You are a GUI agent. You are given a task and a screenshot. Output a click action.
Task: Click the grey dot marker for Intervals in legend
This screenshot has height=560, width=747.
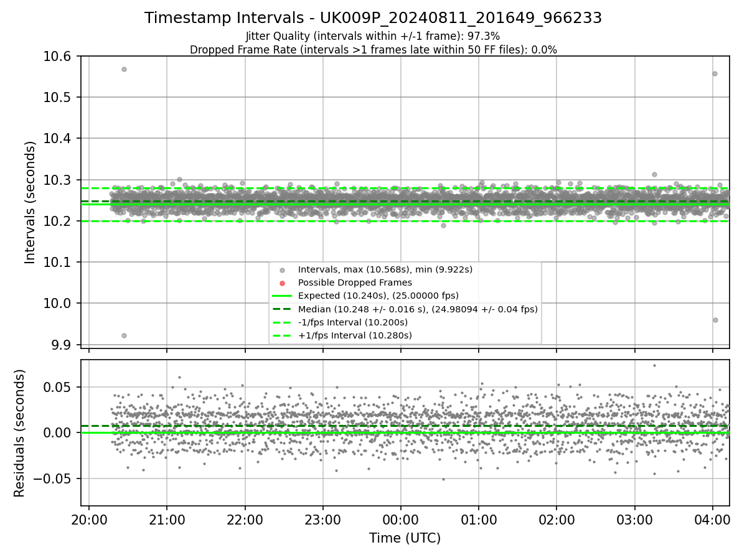282,270
